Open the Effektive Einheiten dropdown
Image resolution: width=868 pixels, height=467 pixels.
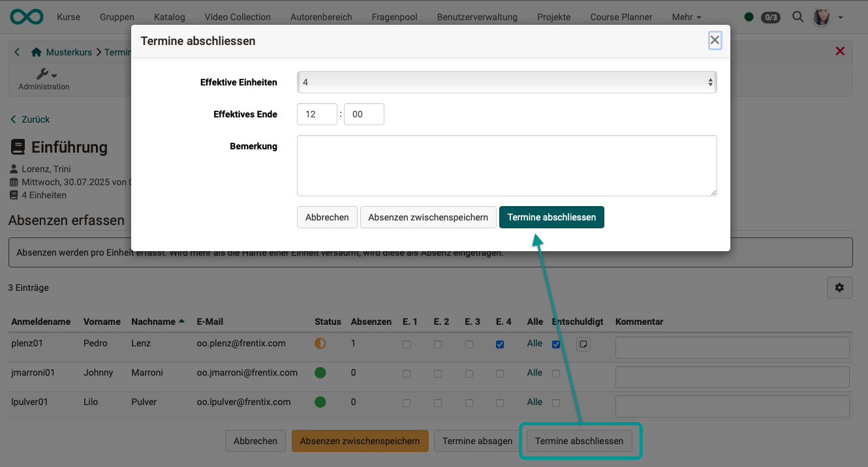(506, 82)
